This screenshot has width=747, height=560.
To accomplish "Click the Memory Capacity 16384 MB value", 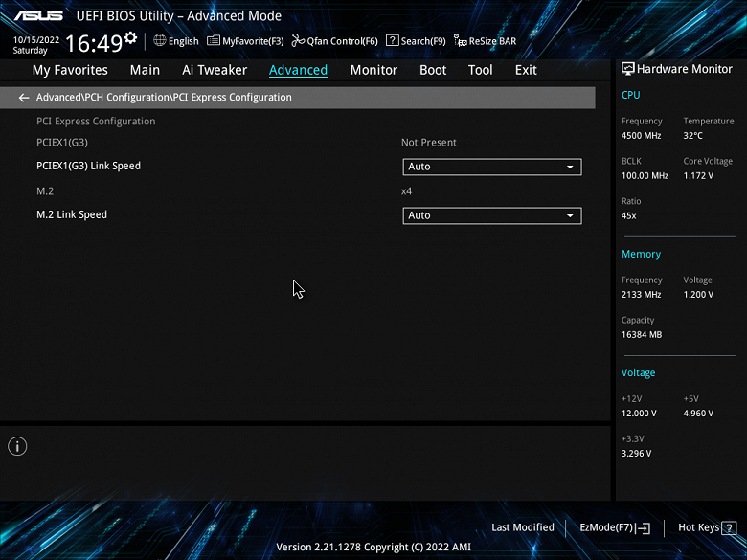I will 642,335.
